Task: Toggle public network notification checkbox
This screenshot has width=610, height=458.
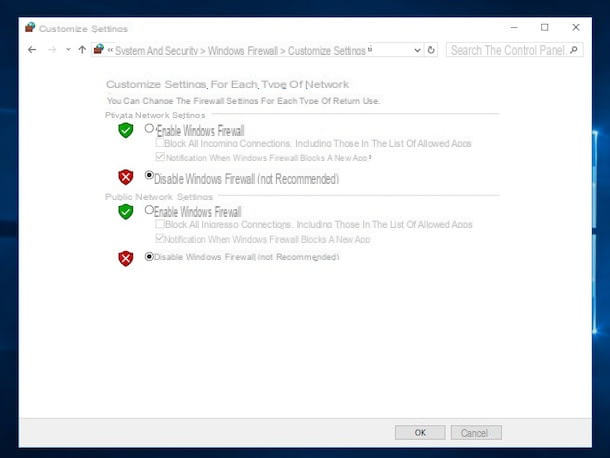Action: coord(160,238)
